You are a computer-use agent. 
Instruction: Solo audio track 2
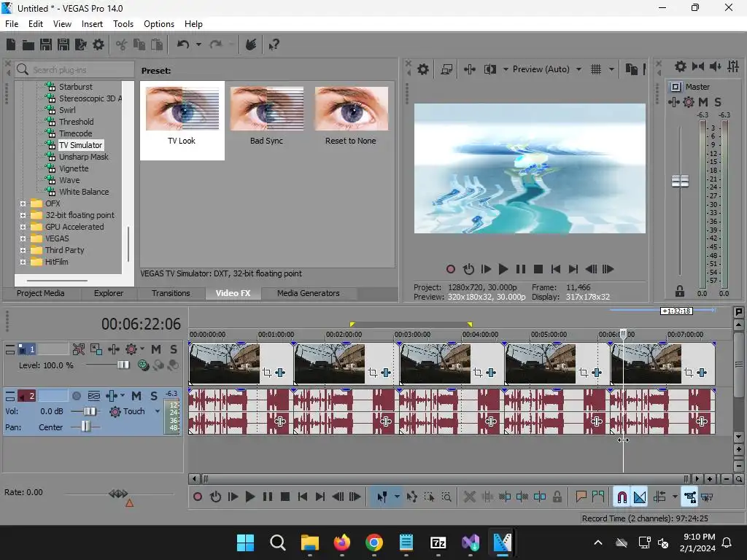(153, 396)
